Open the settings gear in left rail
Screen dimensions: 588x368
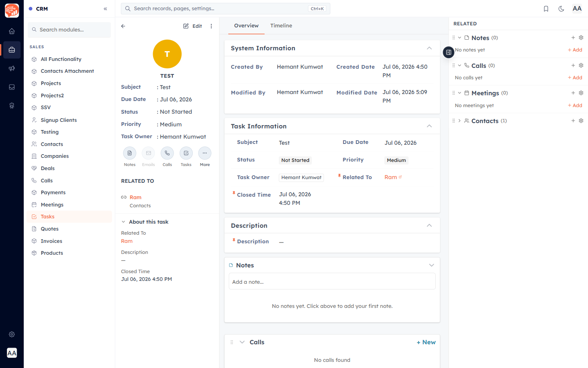pos(12,334)
